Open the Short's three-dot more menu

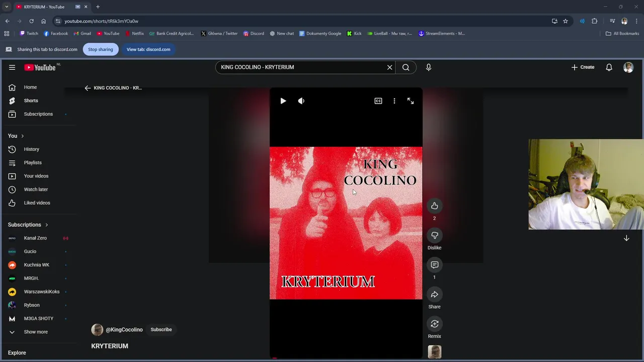[x=394, y=101]
